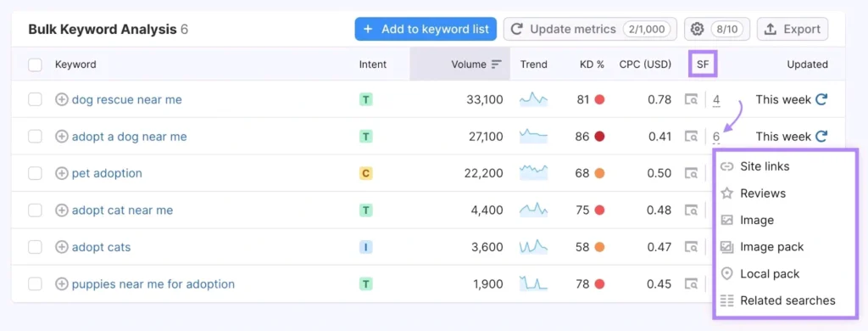Screen dimensions: 868x331
Task: Click SERP view icon for dog rescue near me
Action: pos(691,100)
